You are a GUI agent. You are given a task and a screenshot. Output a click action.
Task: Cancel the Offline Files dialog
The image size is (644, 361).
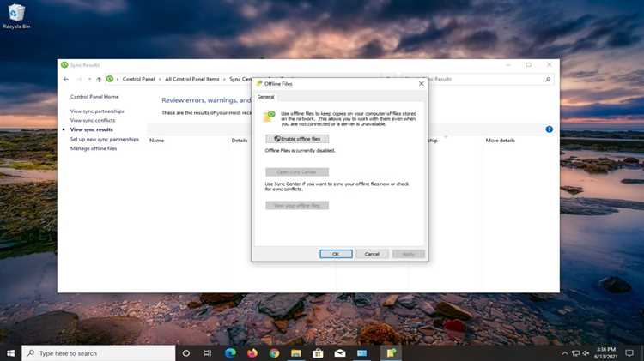(x=372, y=254)
